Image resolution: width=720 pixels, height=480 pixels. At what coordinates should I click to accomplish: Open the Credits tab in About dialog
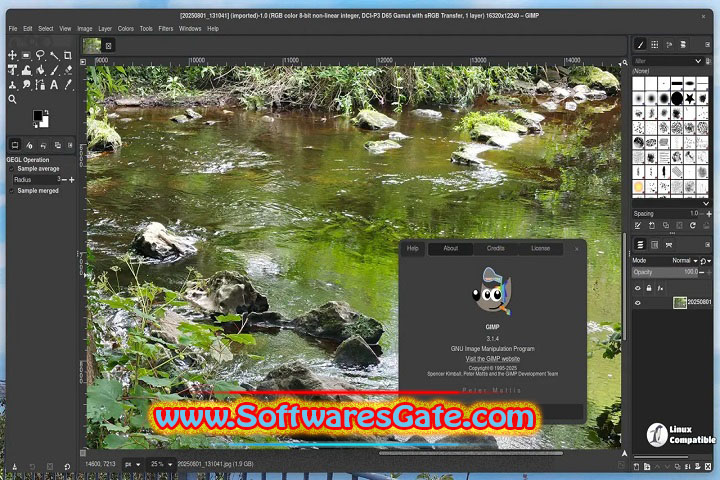[x=495, y=248]
